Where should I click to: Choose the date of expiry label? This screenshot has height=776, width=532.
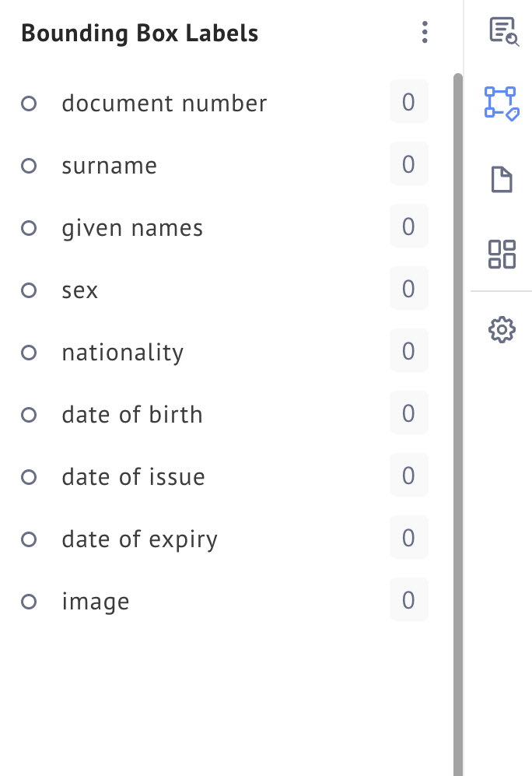140,539
